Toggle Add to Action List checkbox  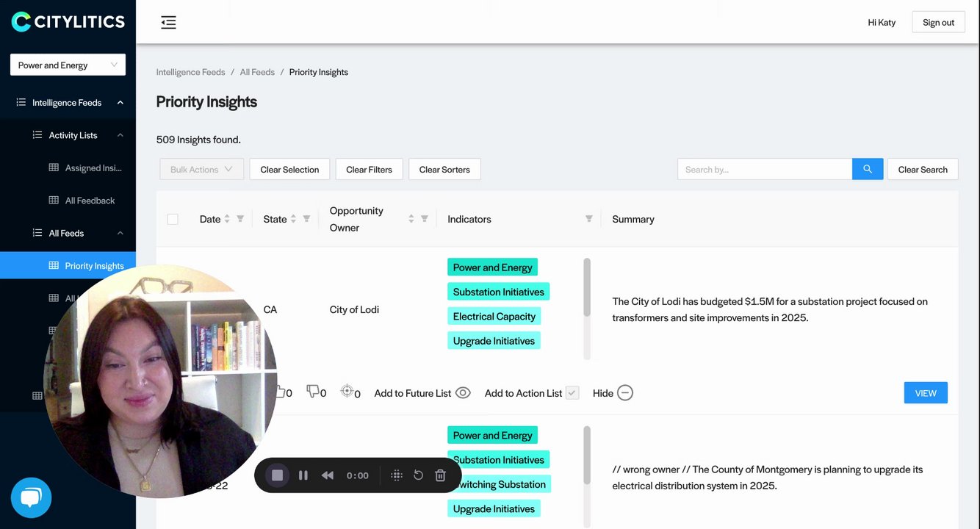572,393
